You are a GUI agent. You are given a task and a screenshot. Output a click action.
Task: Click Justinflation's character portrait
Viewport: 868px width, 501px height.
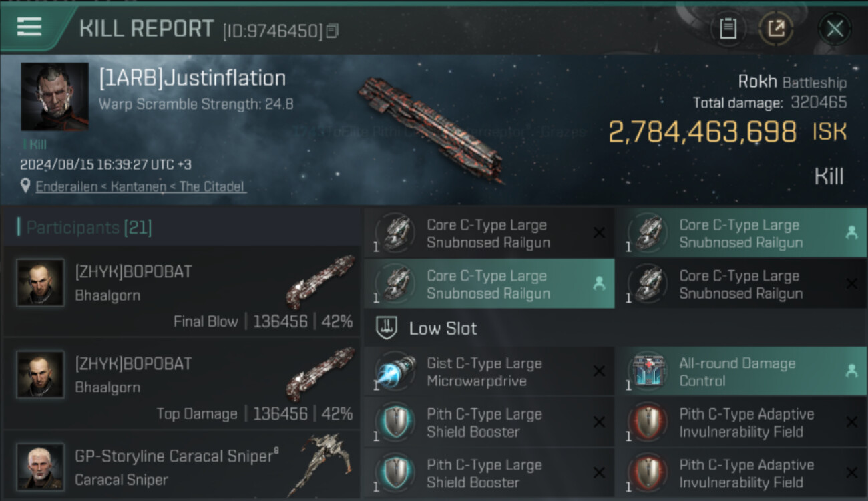coord(55,96)
